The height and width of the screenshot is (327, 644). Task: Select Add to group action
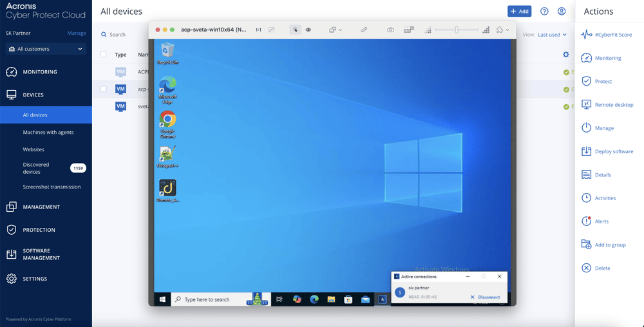(x=603, y=245)
